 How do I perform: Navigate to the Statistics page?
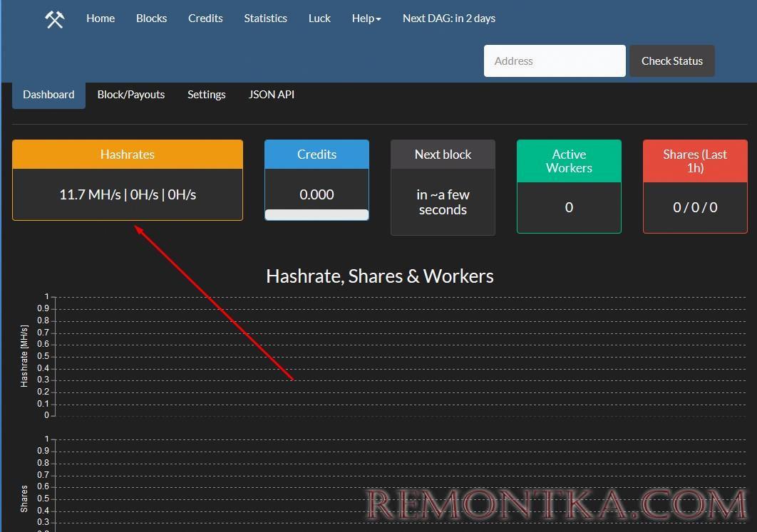click(265, 19)
